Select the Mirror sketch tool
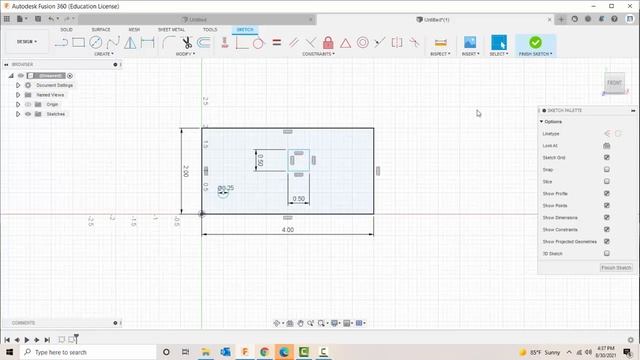The image size is (640, 360). pyautogui.click(x=130, y=42)
